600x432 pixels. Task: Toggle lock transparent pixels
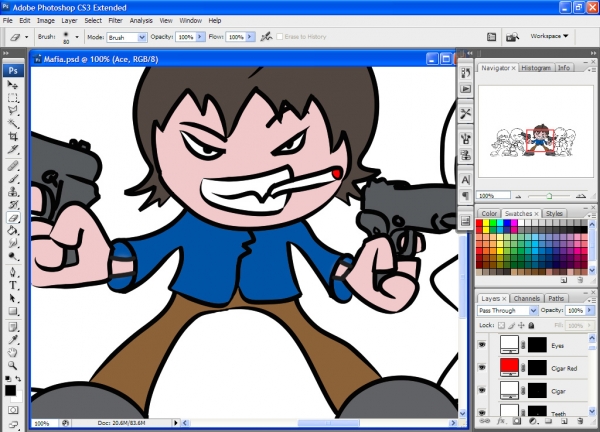point(501,326)
